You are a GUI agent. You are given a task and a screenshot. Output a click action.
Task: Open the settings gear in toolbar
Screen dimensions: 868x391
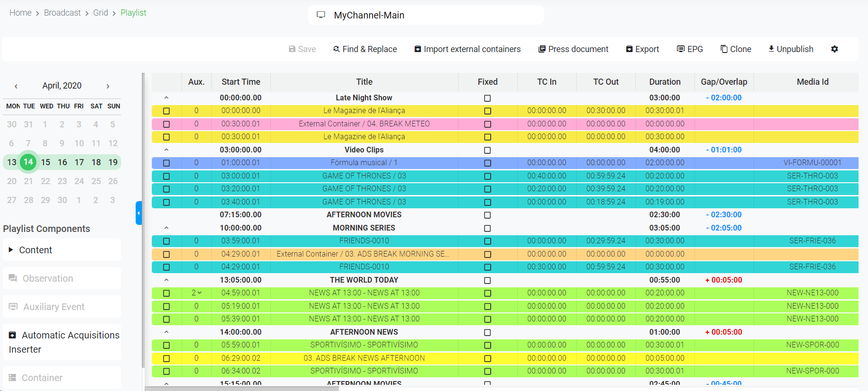coord(834,49)
